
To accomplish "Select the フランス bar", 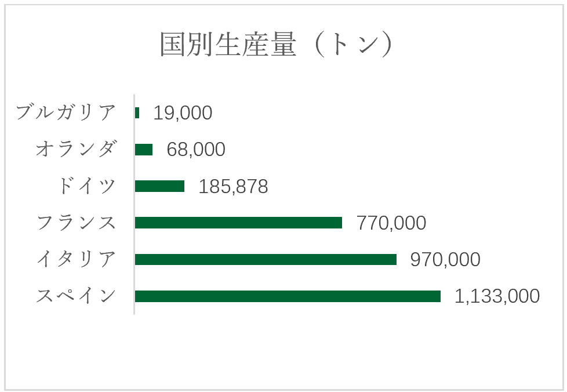I will [239, 223].
